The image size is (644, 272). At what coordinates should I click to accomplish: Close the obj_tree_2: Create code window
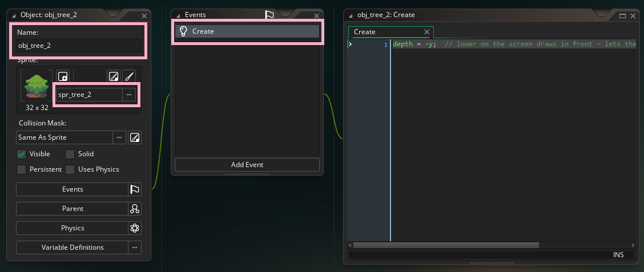click(634, 15)
